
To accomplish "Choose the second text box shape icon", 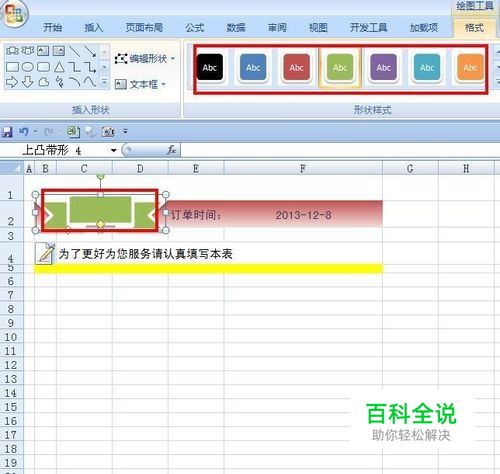I will coord(58,51).
